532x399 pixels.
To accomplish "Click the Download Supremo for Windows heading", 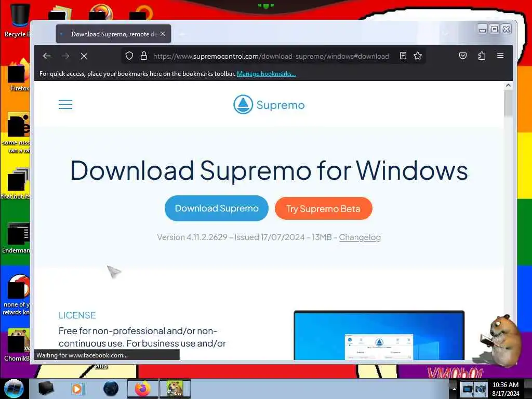I will (269, 170).
